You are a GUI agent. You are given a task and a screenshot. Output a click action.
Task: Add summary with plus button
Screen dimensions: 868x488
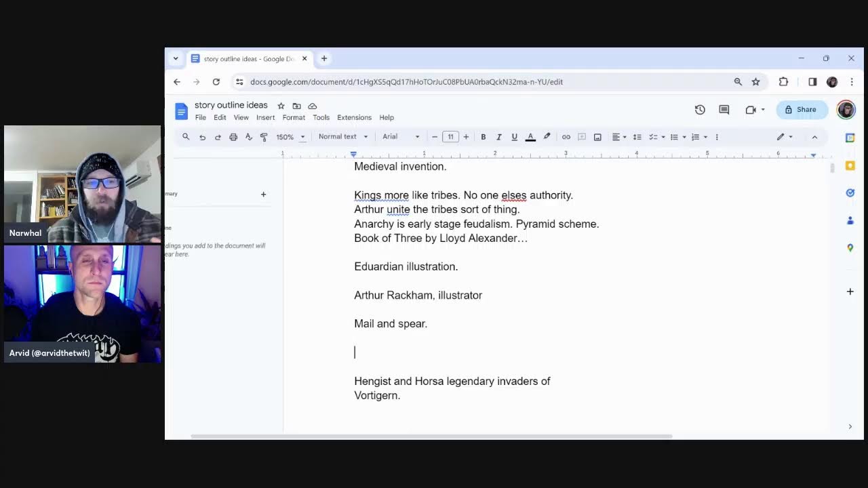(264, 195)
